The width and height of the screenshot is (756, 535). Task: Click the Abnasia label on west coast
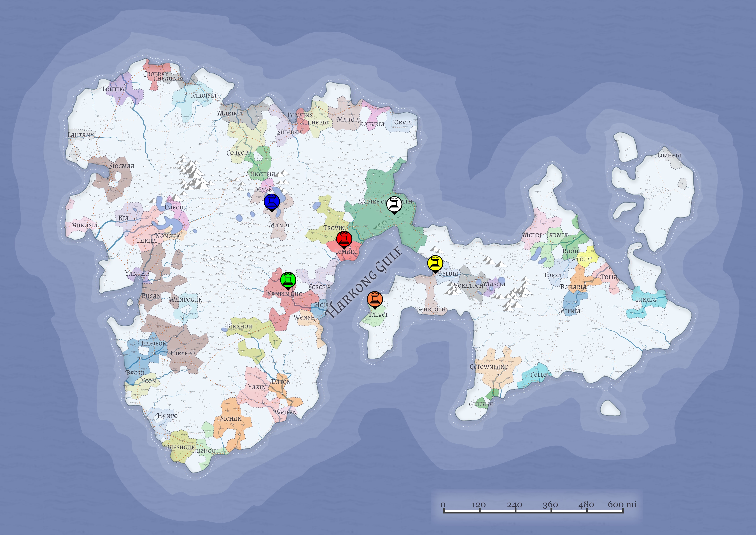(x=85, y=225)
